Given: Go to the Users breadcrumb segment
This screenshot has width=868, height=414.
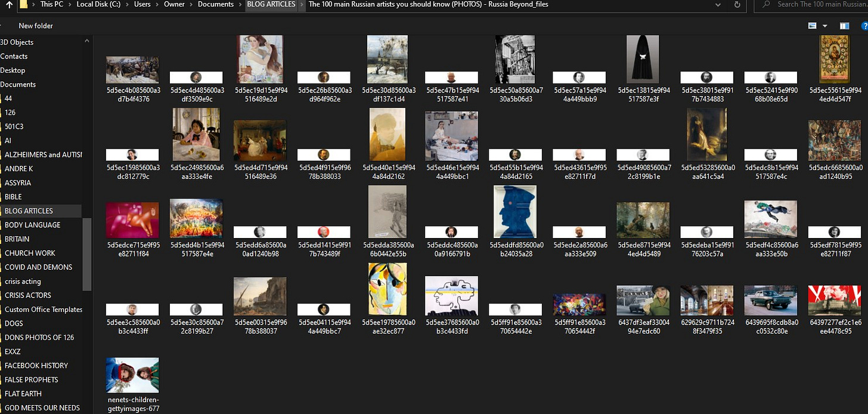Looking at the screenshot, I should [142, 5].
